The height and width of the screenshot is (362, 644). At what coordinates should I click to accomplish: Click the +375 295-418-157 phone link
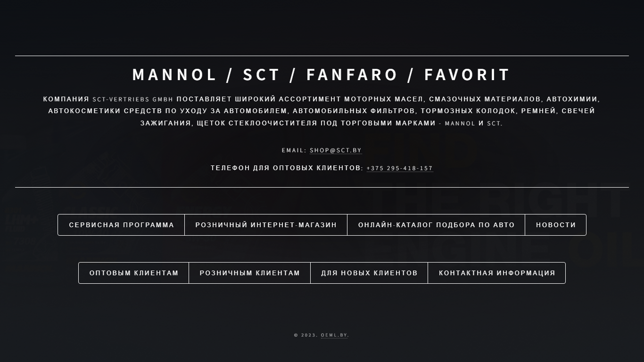[400, 168]
